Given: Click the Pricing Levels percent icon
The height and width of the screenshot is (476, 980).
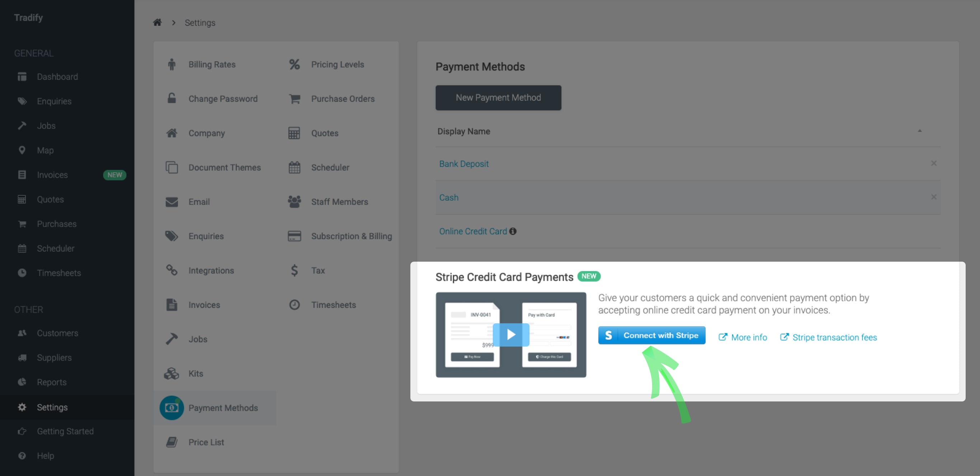Looking at the screenshot, I should (295, 64).
